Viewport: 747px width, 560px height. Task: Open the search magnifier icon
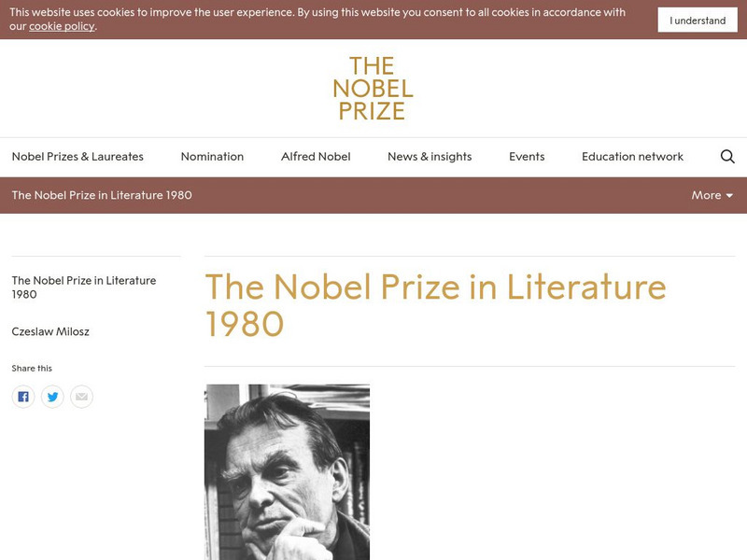tap(727, 157)
